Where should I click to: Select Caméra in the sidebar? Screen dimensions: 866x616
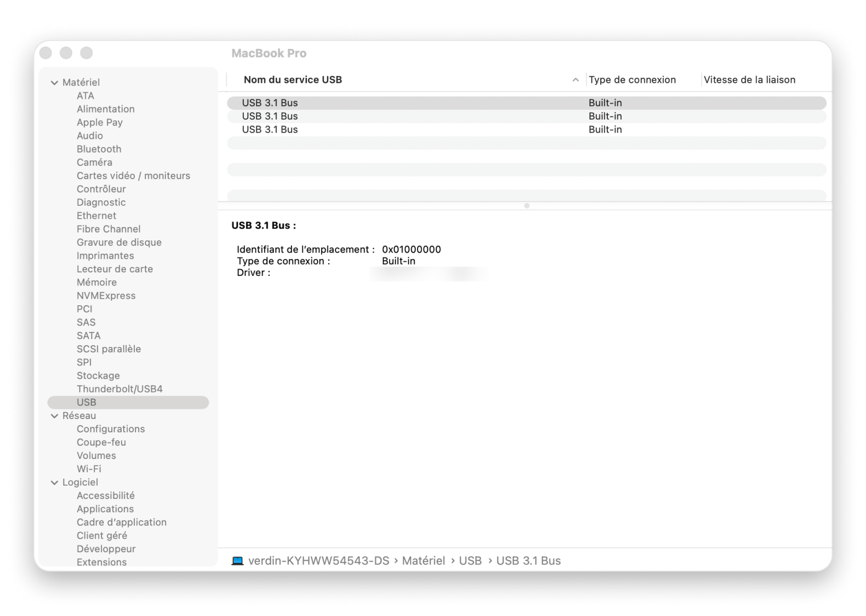coord(94,163)
